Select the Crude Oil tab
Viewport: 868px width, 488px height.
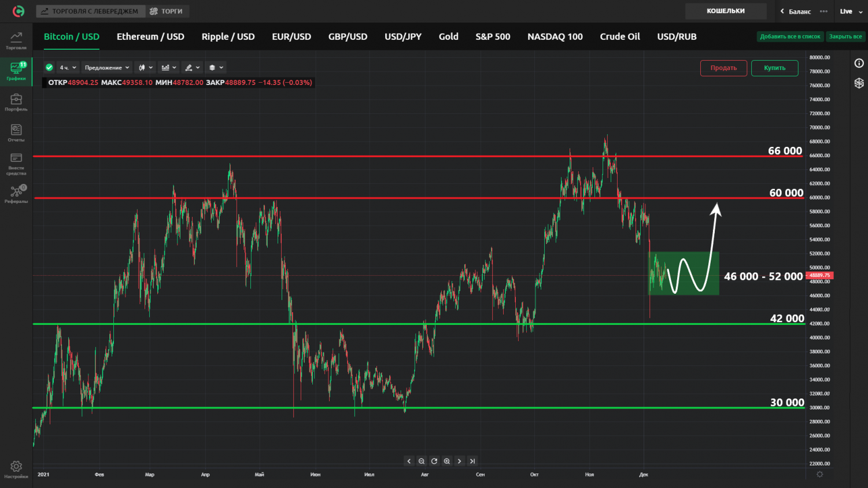pyautogui.click(x=620, y=36)
